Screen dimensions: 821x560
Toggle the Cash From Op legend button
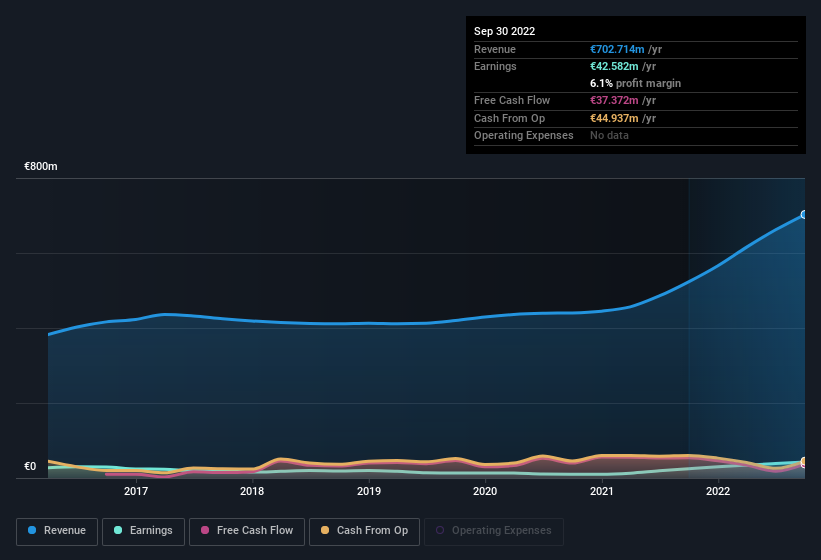pos(364,531)
